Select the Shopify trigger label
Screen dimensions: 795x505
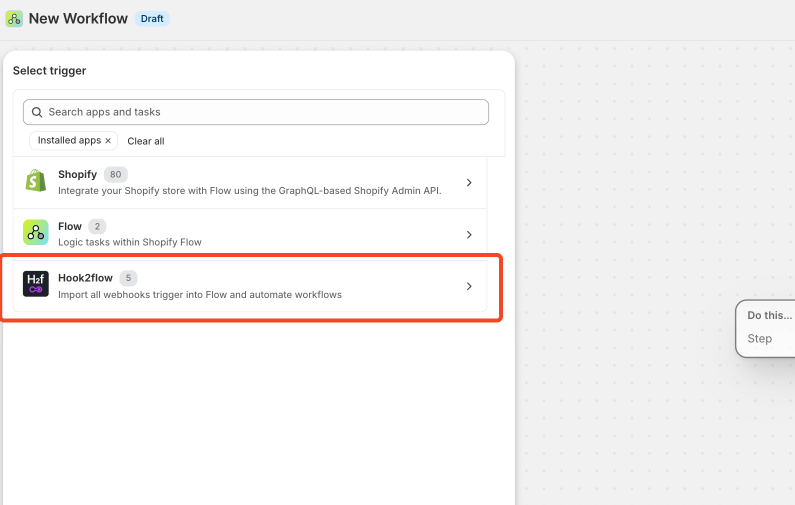pyautogui.click(x=77, y=174)
